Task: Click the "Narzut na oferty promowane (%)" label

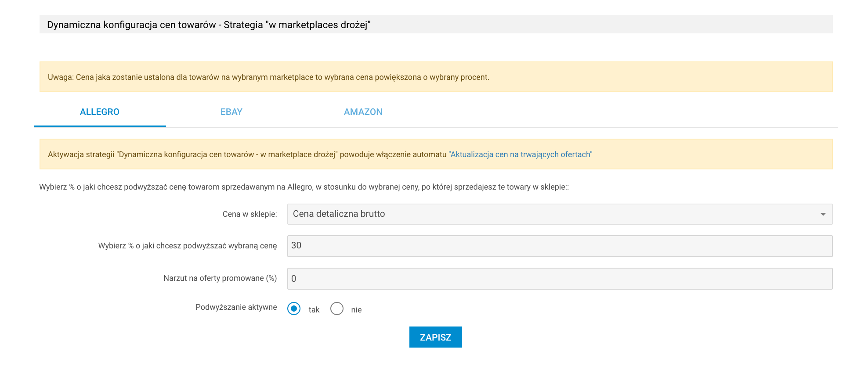Action: pos(220,278)
